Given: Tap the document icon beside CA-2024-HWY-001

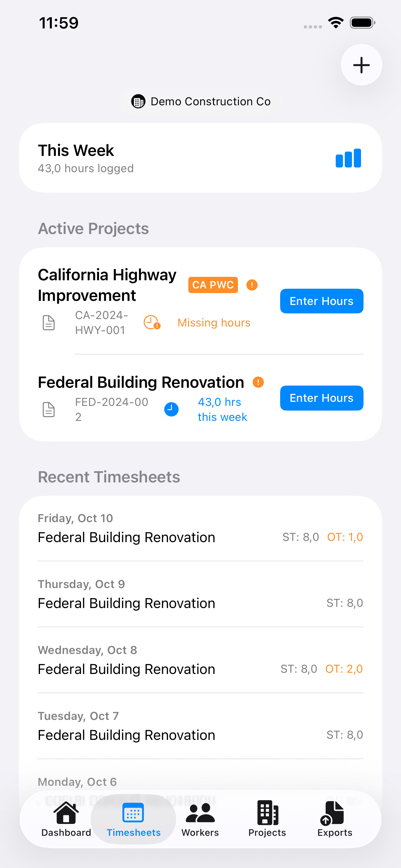Looking at the screenshot, I should click(49, 322).
